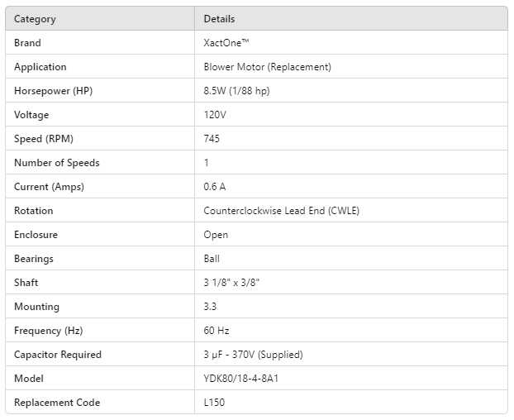This screenshot has height=420, width=514.
Task: Select the 745 RPM speed value
Action: 212,139
